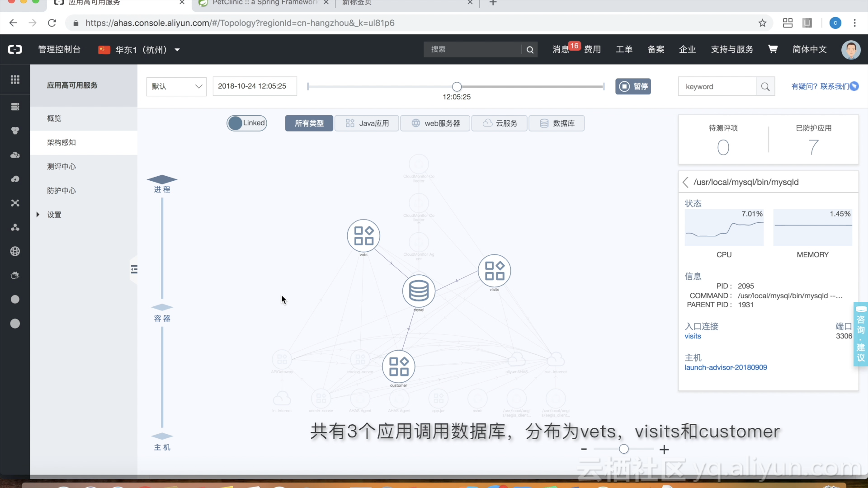This screenshot has height=488, width=868.
Task: Bookmark page with the star icon
Action: (x=762, y=23)
